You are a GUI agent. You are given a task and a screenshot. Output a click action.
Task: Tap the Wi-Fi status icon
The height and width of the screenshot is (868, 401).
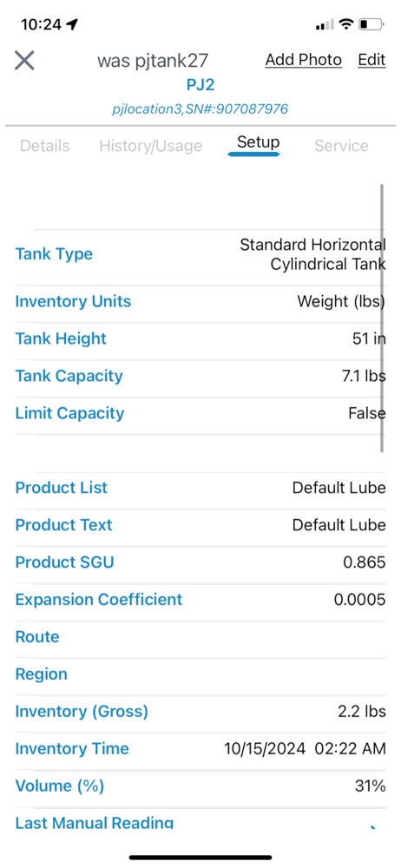coord(346,23)
